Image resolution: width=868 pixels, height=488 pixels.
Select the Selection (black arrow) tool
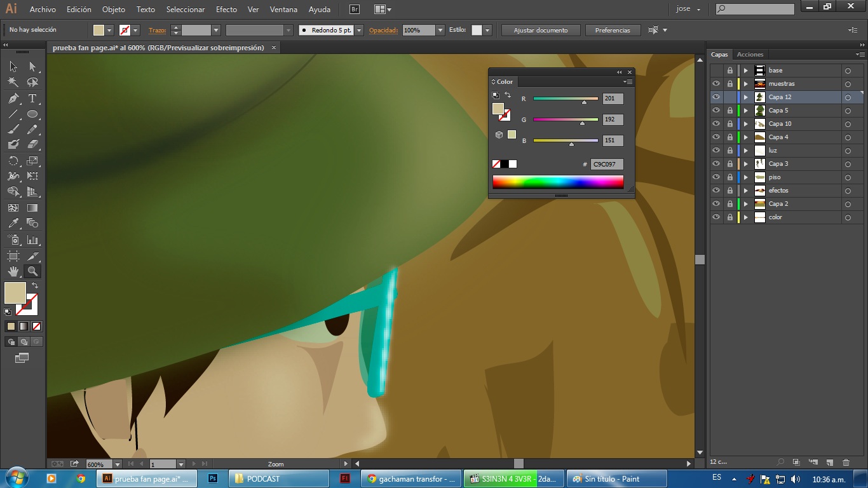coord(13,66)
